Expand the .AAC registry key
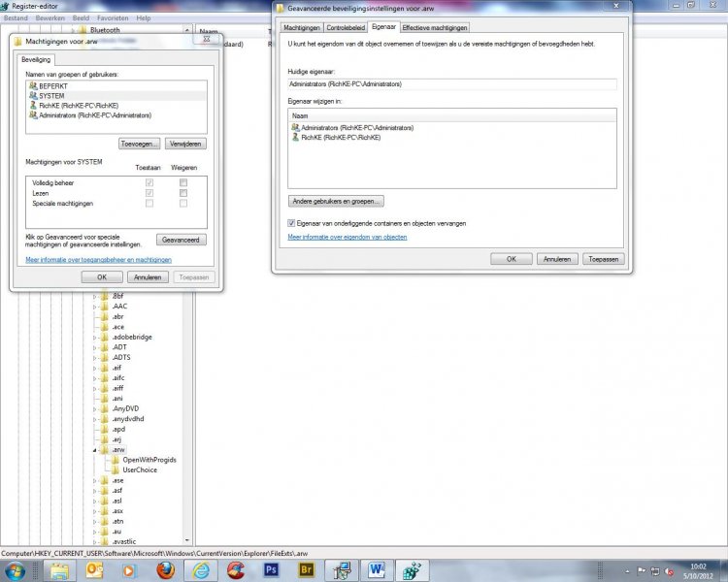The image size is (728, 582). pos(95,306)
